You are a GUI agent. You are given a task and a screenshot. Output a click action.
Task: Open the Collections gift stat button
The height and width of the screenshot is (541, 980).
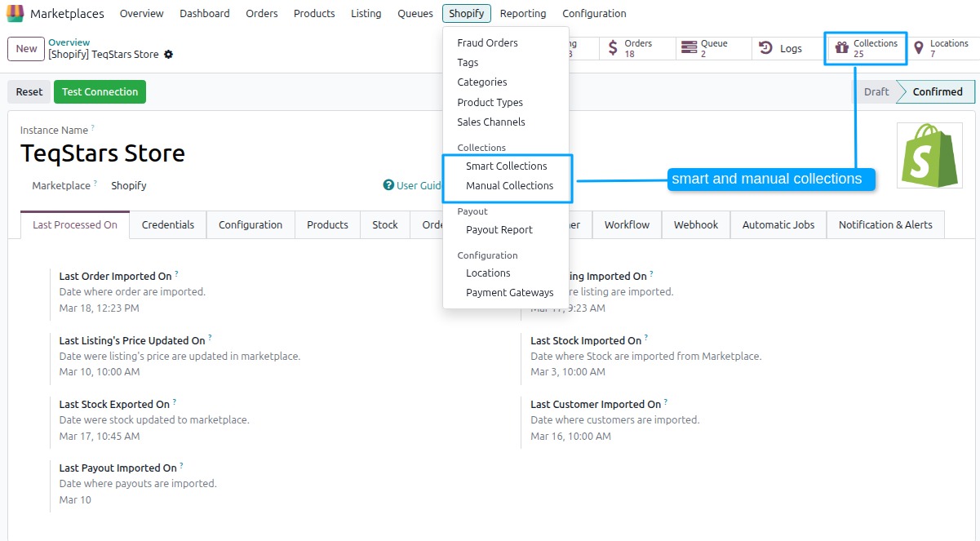[x=866, y=48]
